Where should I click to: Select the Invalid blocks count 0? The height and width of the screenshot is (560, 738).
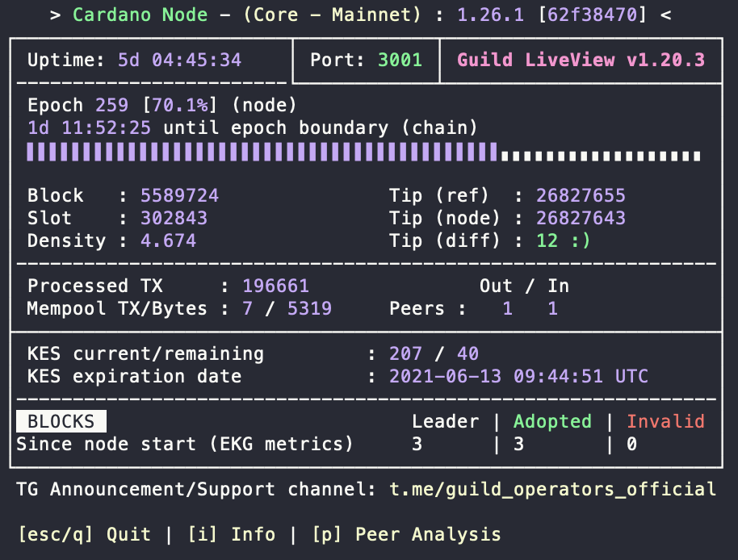pyautogui.click(x=631, y=444)
